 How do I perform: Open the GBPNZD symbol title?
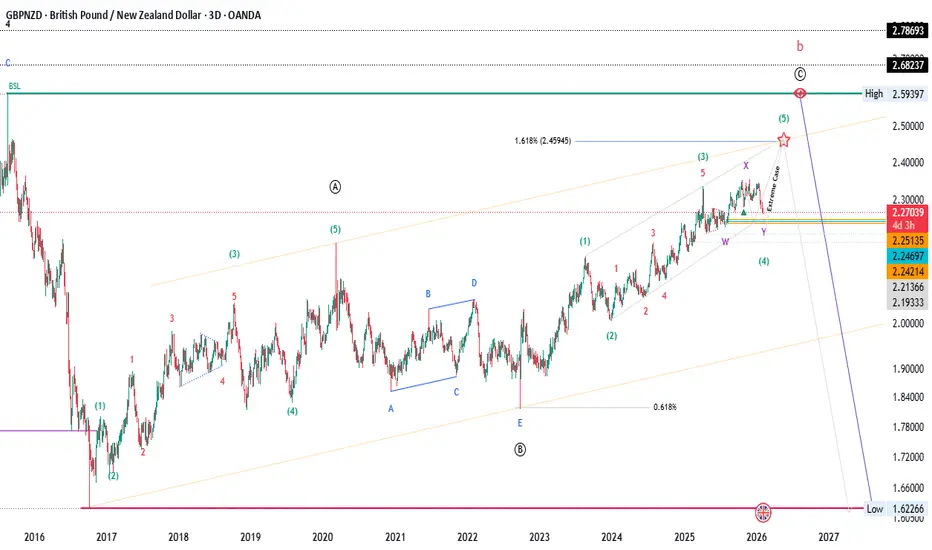(x=133, y=15)
